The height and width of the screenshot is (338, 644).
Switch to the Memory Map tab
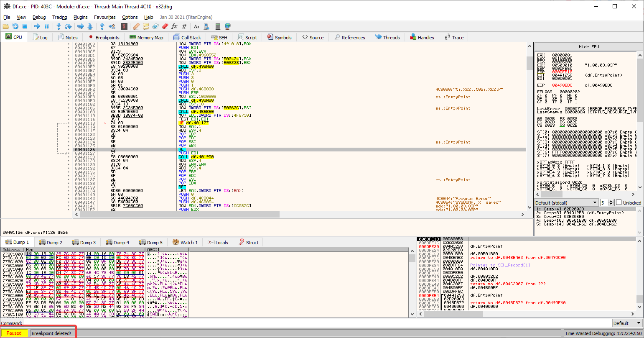pos(147,37)
